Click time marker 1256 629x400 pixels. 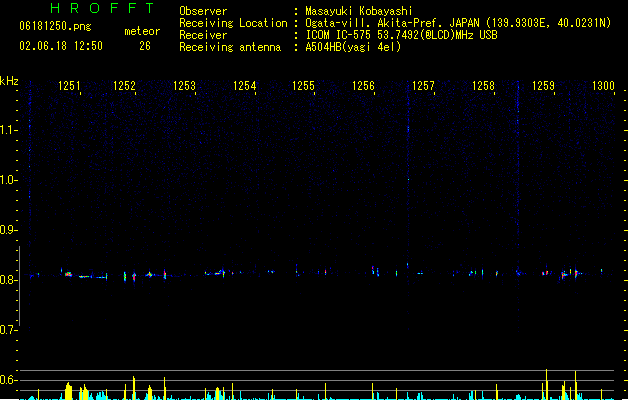[x=363, y=86]
